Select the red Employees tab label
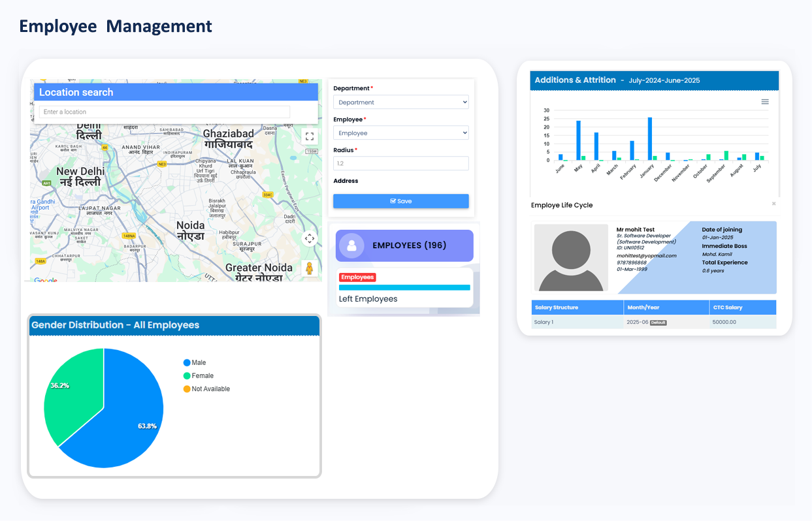 [x=357, y=277]
